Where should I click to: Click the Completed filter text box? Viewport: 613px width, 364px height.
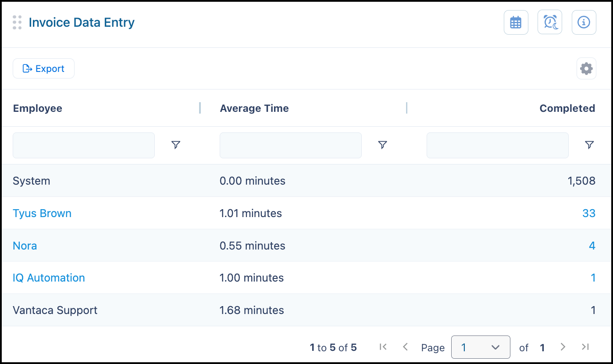tap(498, 145)
